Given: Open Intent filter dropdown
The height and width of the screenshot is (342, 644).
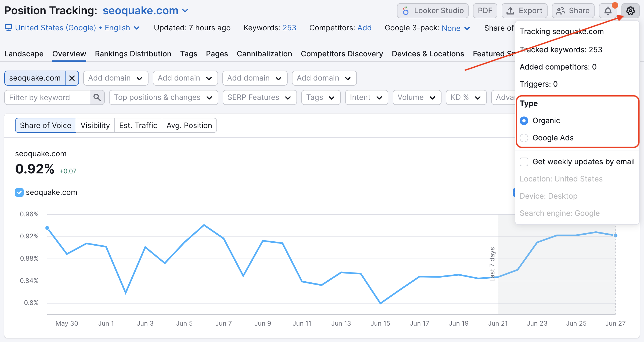Looking at the screenshot, I should (x=367, y=97).
